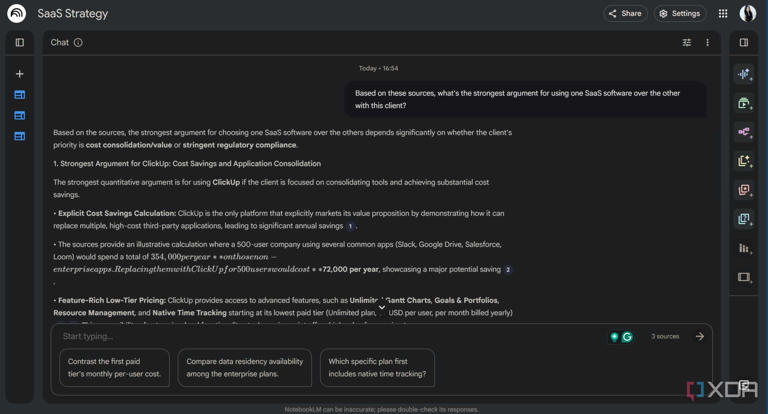Toggle the right studio panel icon
Screen dimensions: 768x414
click(x=744, y=43)
